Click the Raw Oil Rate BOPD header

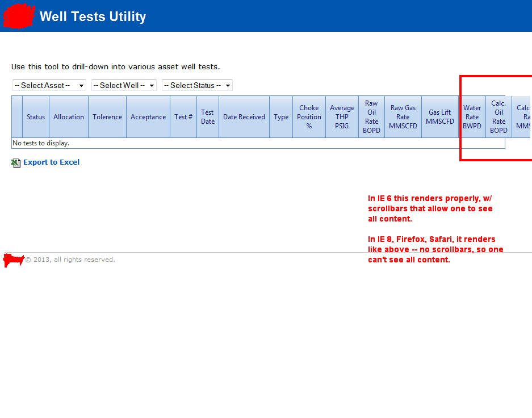[371, 117]
